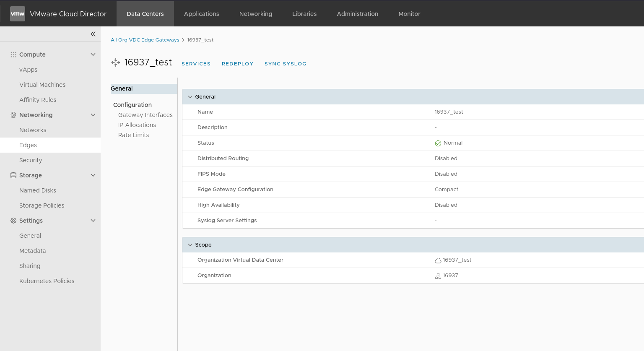The image size is (644, 351).
Task: Collapse the Settings section chevron
Action: point(93,221)
